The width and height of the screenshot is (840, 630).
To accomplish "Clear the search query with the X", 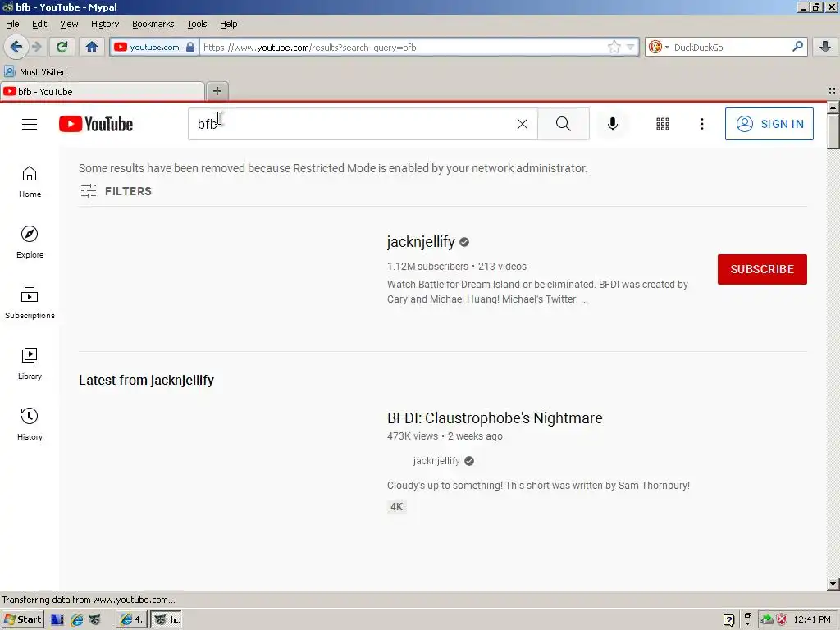I will pos(523,124).
